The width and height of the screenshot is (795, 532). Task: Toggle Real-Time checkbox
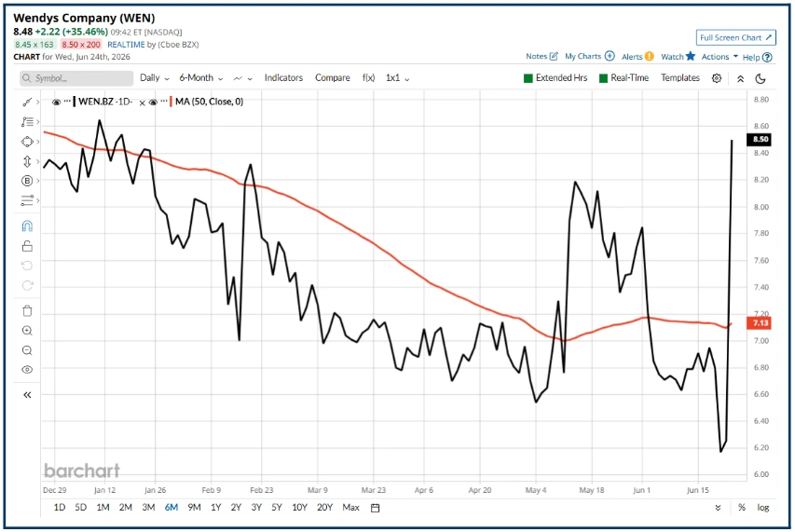click(x=603, y=78)
